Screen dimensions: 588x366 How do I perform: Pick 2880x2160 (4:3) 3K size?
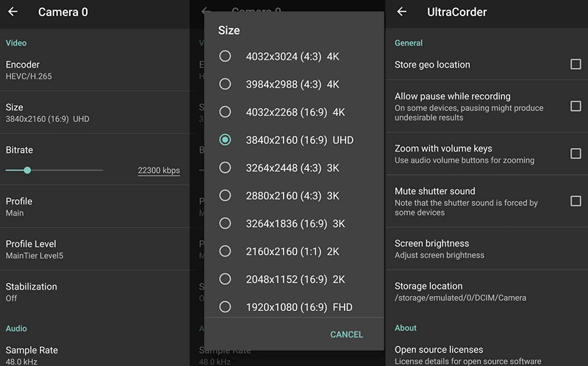[295, 195]
